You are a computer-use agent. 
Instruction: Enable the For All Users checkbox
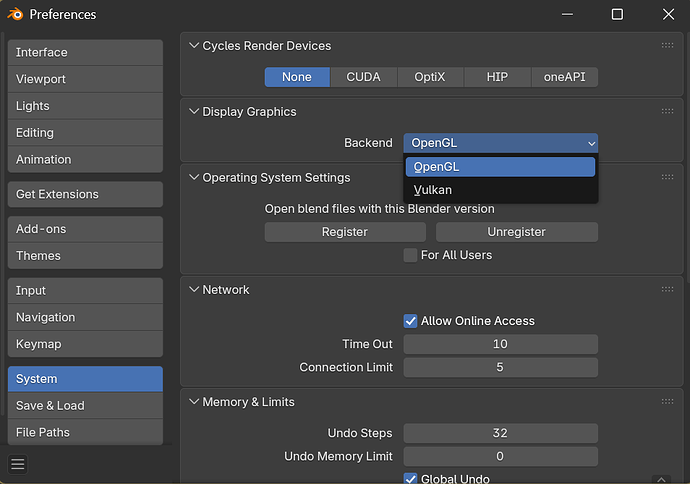410,255
